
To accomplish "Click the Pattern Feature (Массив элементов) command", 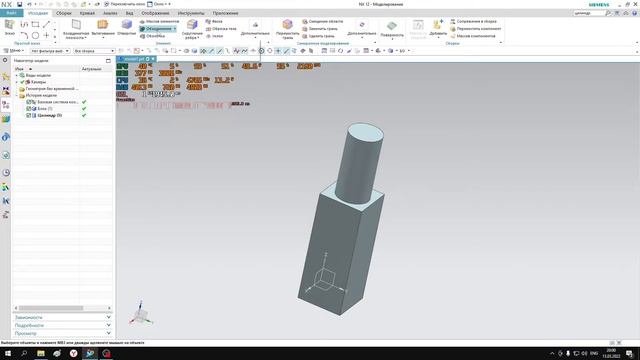I will pos(159,21).
